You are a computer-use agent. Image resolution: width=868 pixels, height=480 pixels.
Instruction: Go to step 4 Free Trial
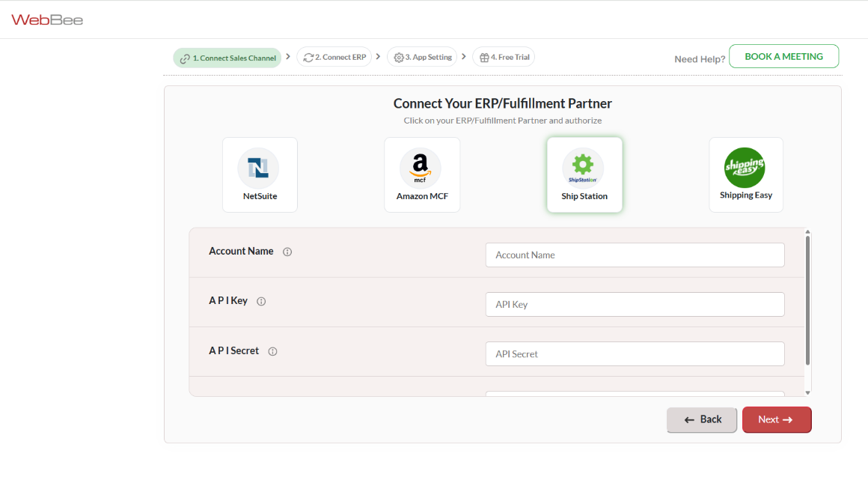[x=504, y=57]
